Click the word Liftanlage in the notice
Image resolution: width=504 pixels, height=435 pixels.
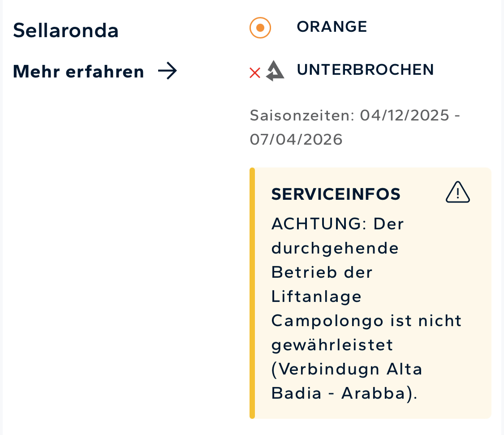[316, 297]
